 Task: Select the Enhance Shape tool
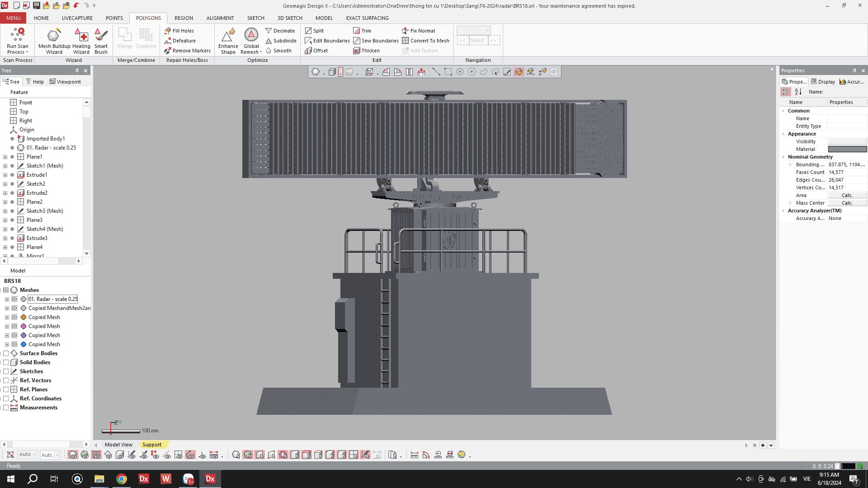(228, 40)
